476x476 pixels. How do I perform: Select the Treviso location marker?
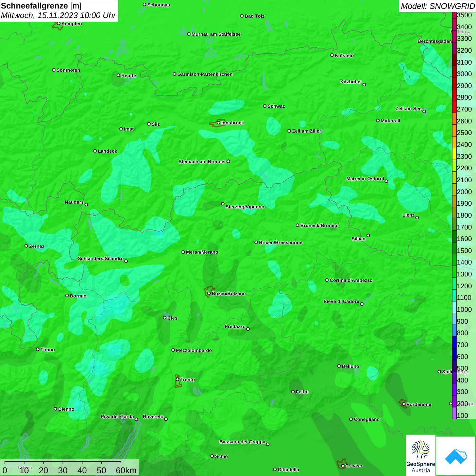point(343,466)
